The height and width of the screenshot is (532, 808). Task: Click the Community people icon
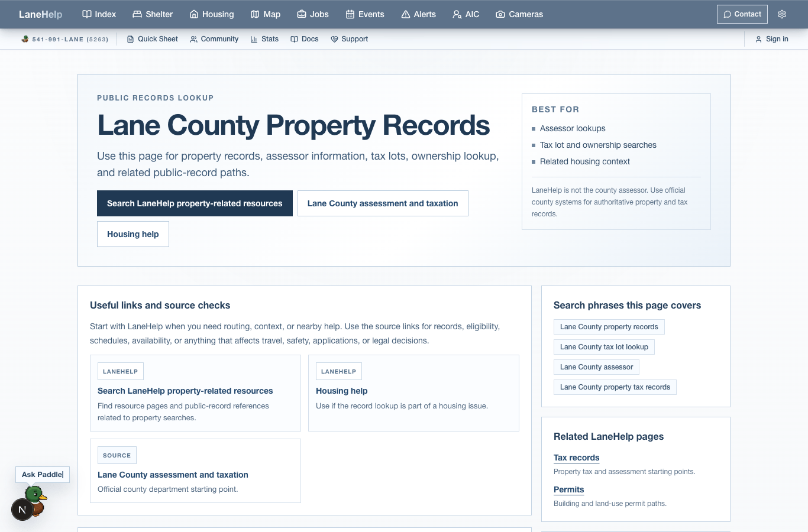(x=193, y=39)
